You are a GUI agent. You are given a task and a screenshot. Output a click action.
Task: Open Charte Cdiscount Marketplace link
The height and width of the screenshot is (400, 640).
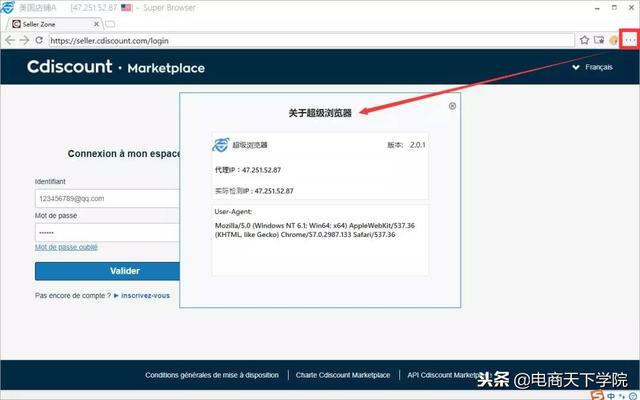(343, 375)
